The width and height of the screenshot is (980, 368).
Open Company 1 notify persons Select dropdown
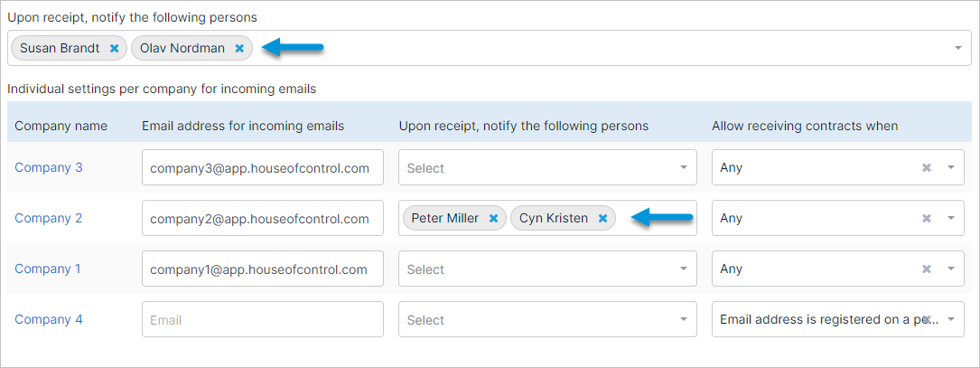[547, 269]
